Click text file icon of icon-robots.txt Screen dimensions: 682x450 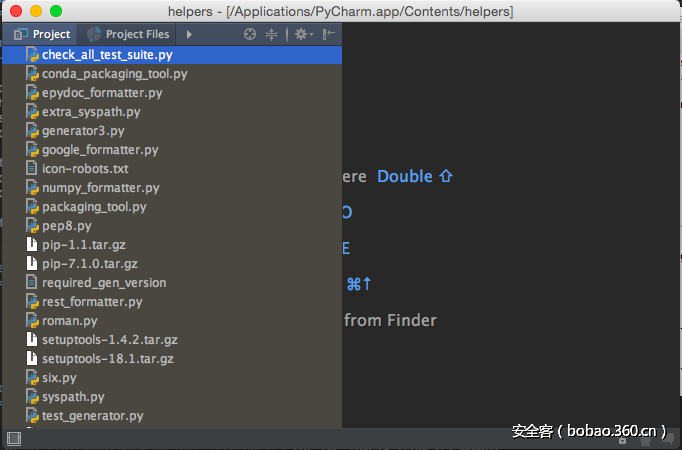(32, 168)
